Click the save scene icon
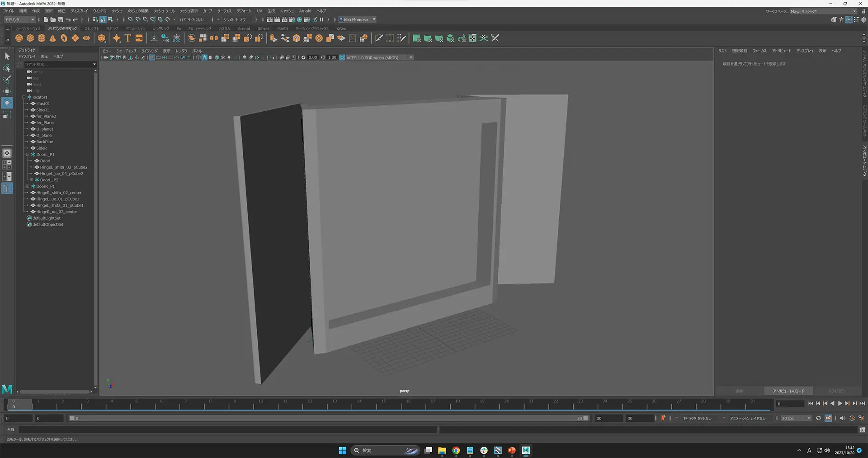Viewport: 868px width, 458px height. (61, 19)
